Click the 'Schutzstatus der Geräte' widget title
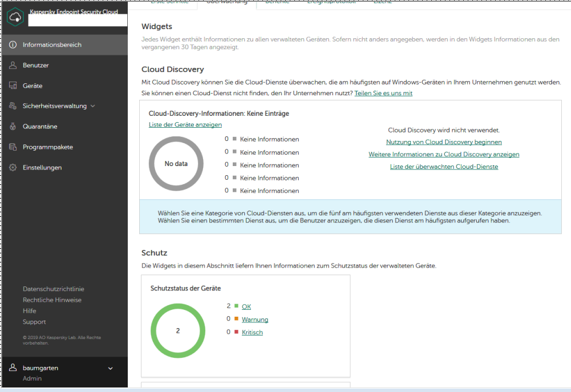Image resolution: width=571 pixels, height=392 pixels. pyautogui.click(x=186, y=289)
